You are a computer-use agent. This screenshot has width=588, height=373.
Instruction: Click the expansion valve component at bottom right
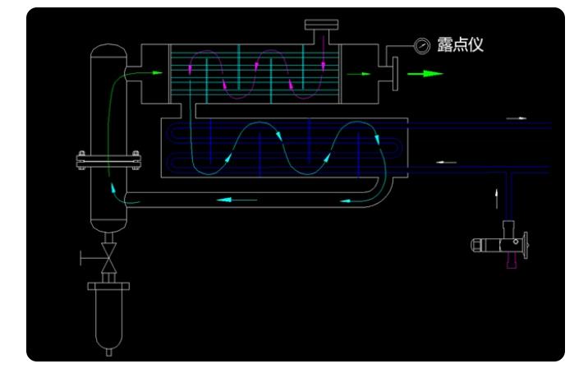[498, 242]
